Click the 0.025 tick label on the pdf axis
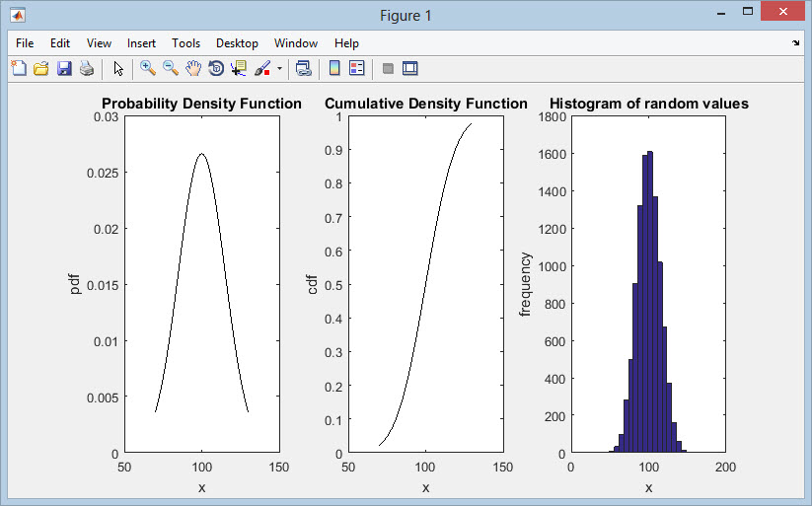The width and height of the screenshot is (812, 506). pos(103,173)
